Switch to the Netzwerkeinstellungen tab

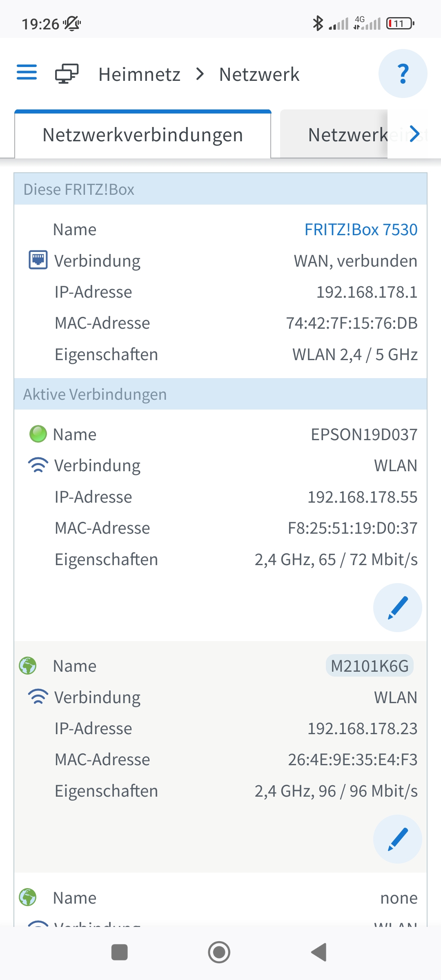tap(347, 135)
